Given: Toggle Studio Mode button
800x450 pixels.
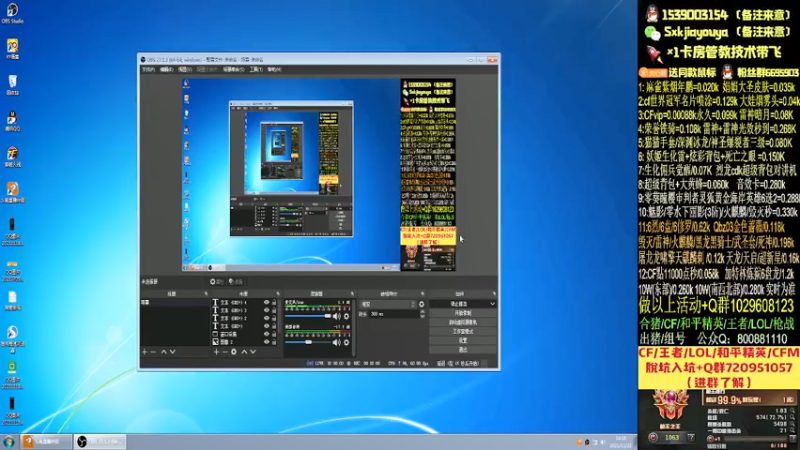Looking at the screenshot, I should click(x=463, y=332).
